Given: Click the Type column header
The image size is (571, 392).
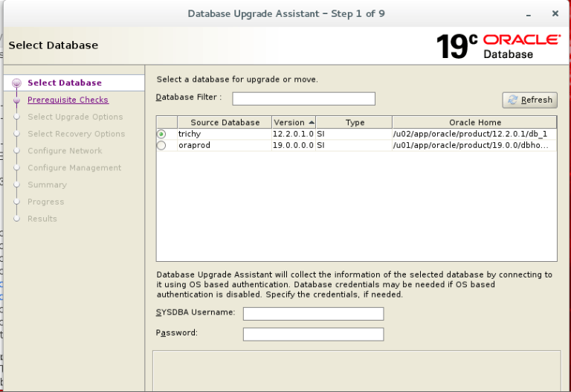Looking at the screenshot, I should point(355,123).
